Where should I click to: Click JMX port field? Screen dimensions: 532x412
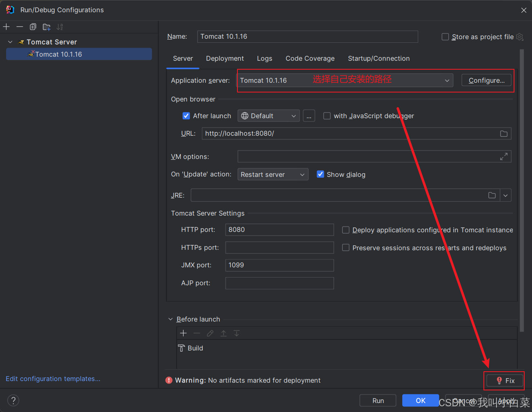pos(279,265)
